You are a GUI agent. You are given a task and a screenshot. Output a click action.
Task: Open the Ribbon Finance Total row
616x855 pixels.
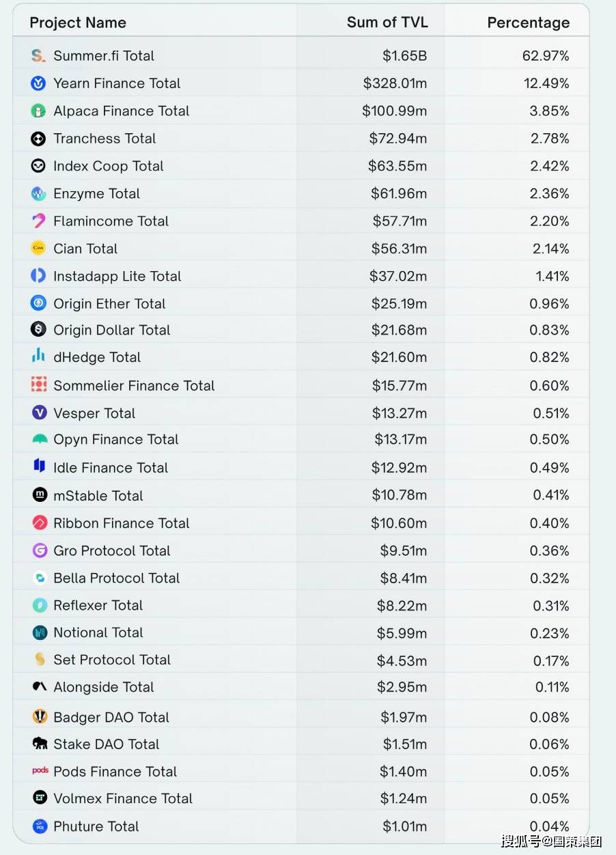pyautogui.click(x=300, y=523)
